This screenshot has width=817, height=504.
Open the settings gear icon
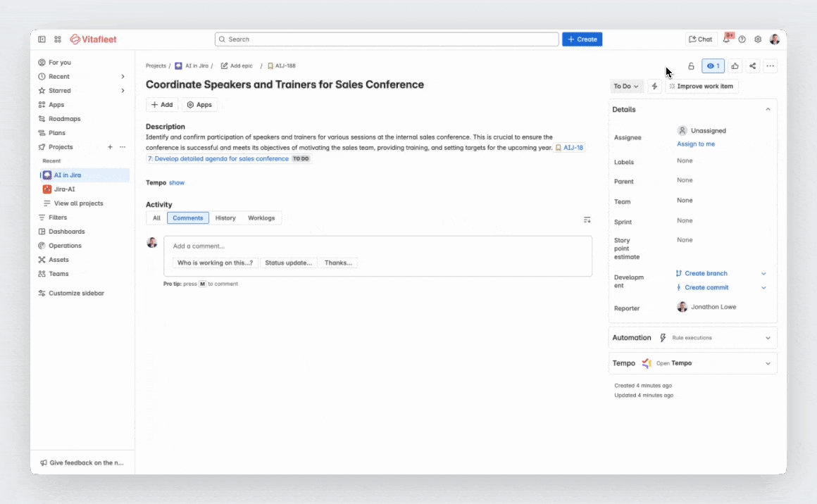point(758,39)
